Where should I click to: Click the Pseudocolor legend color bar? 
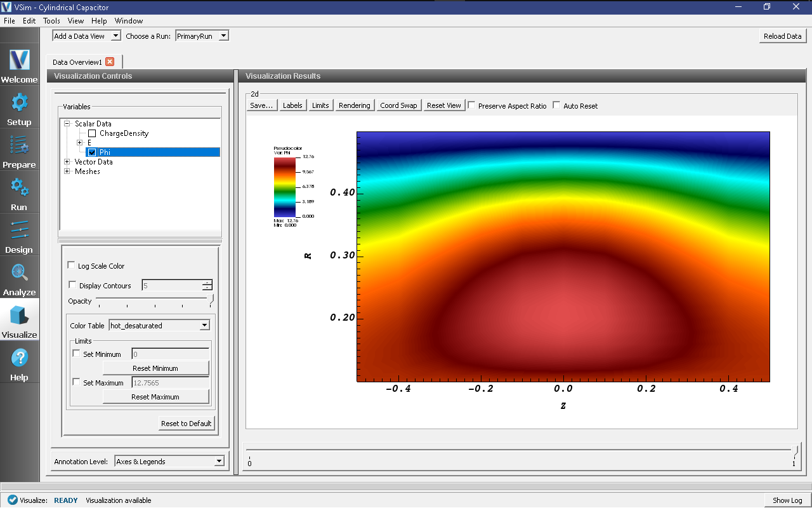coord(285,187)
